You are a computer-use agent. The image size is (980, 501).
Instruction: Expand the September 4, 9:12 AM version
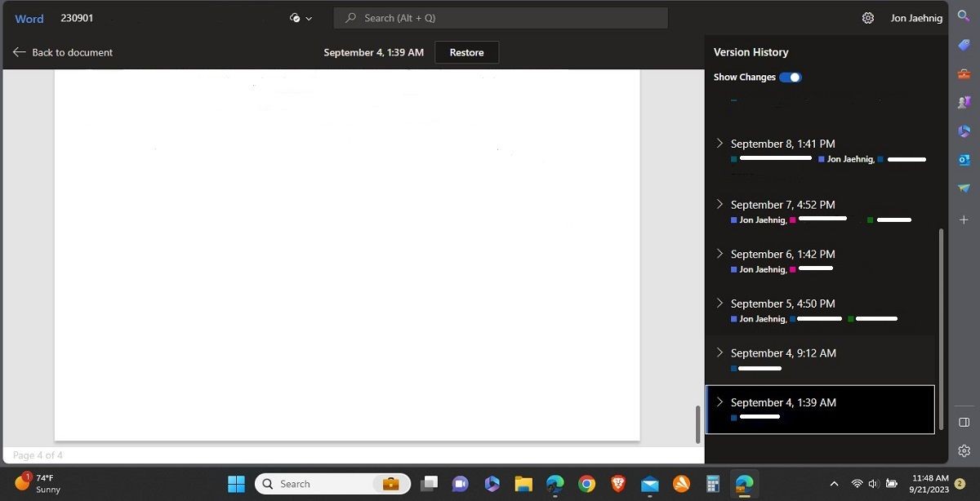[x=719, y=352]
